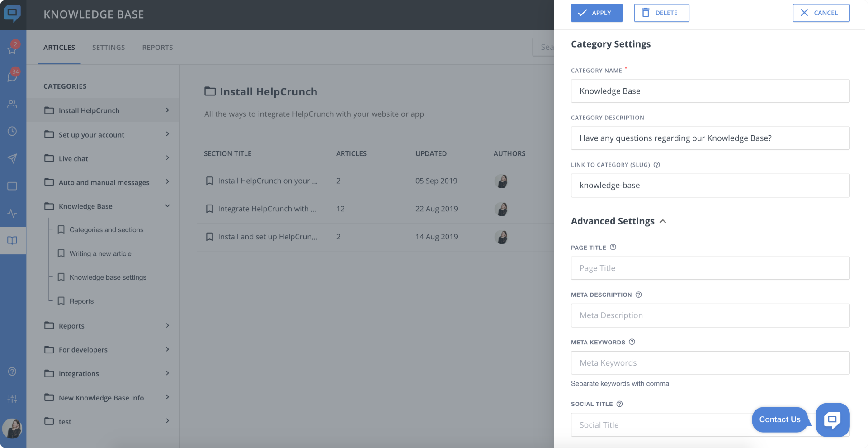
Task: Click the Category Description input field
Action: click(x=710, y=138)
